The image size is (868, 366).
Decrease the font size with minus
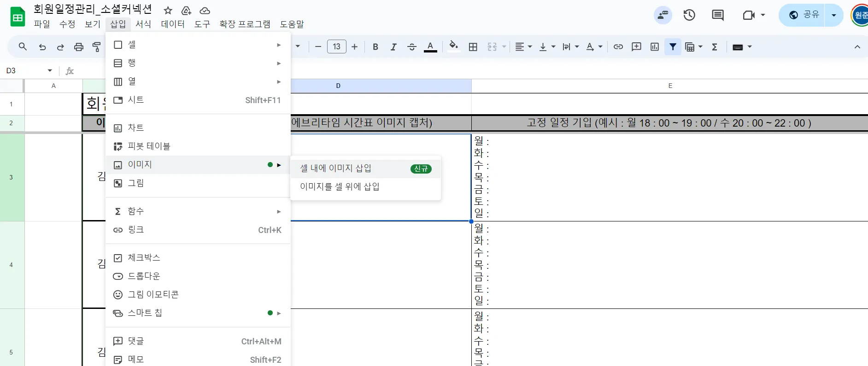(x=318, y=46)
